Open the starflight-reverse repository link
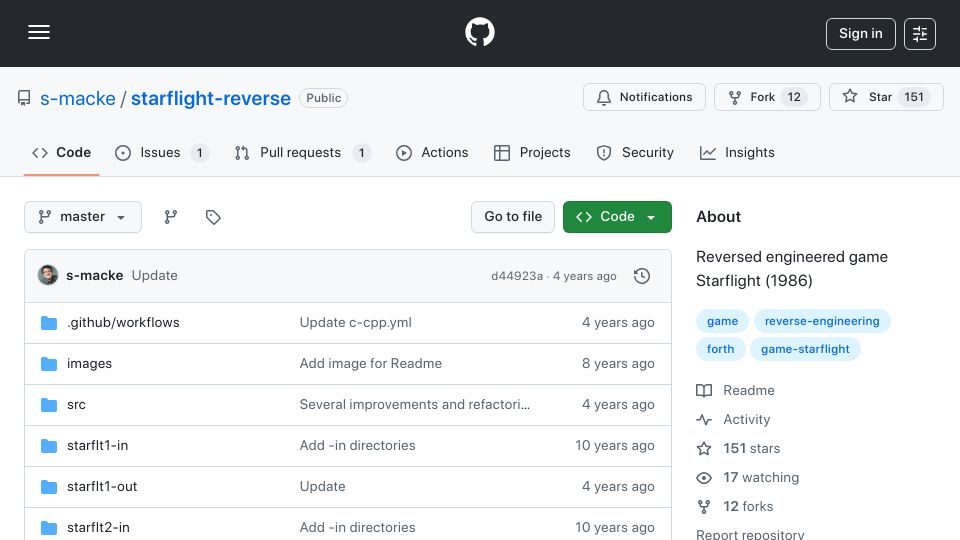Screen dimensions: 960x540 click(211, 98)
